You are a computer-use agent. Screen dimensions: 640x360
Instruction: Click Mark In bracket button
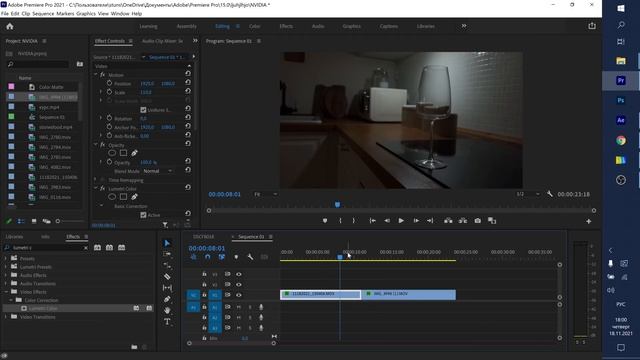click(340, 221)
